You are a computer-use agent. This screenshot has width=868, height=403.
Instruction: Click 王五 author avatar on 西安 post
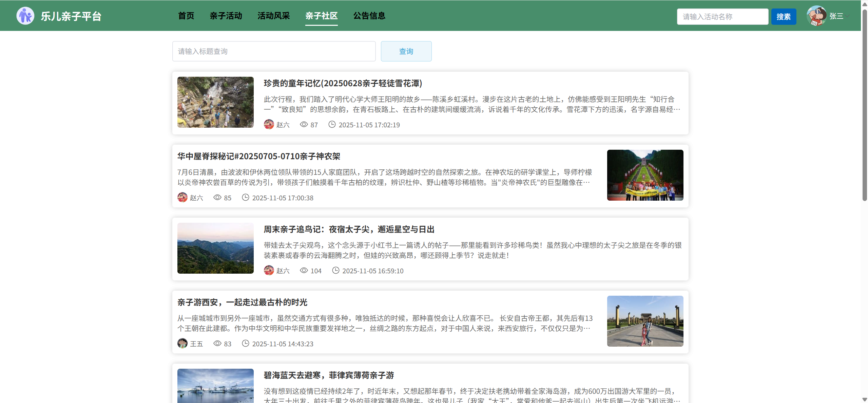tap(182, 344)
